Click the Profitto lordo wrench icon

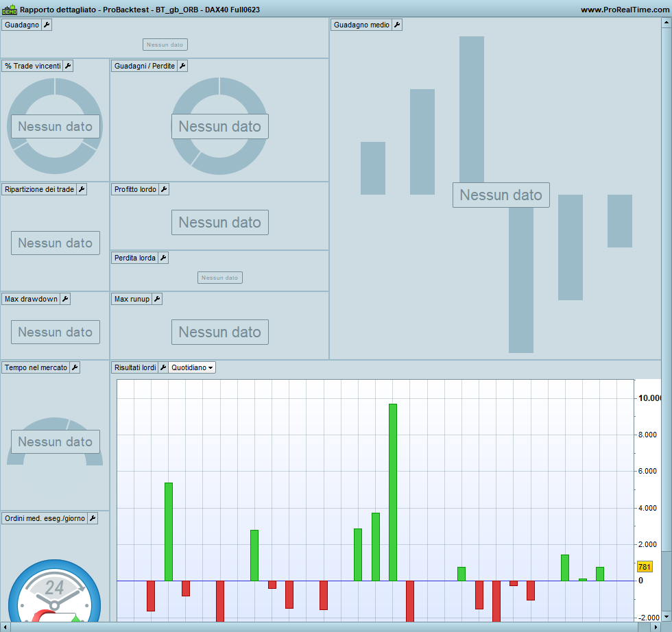tap(164, 189)
